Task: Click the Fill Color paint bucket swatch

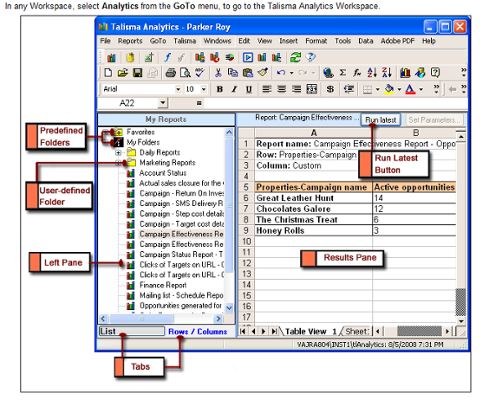Action: [389, 89]
